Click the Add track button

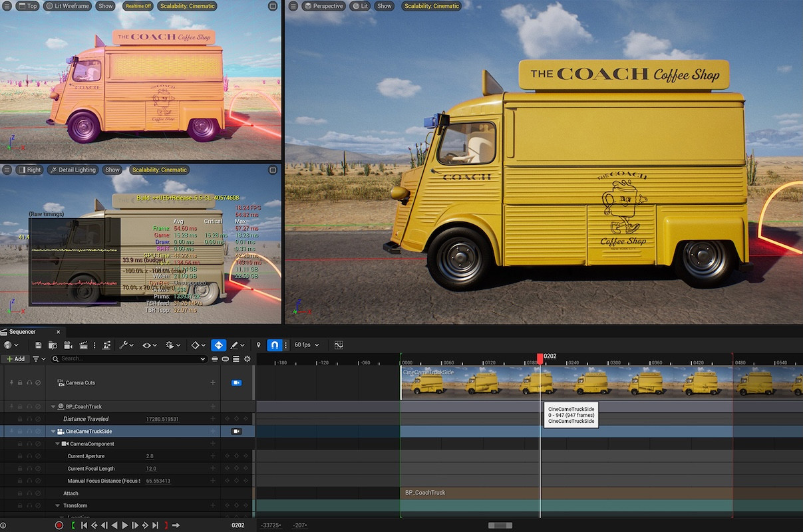click(x=15, y=359)
